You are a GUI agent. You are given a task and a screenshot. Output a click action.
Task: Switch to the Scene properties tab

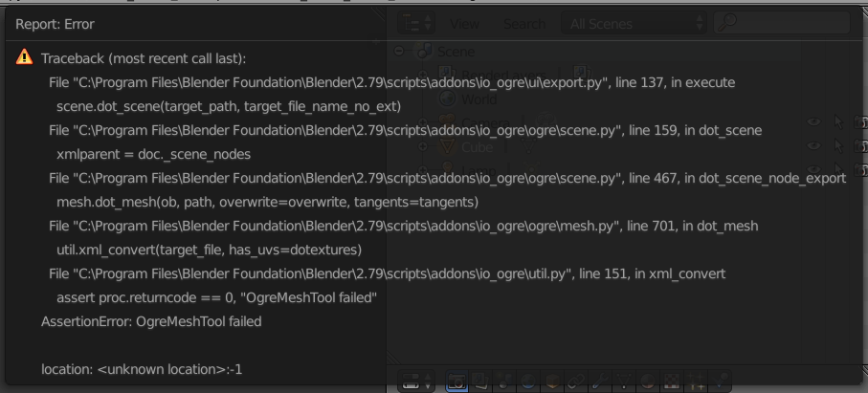coord(504,381)
